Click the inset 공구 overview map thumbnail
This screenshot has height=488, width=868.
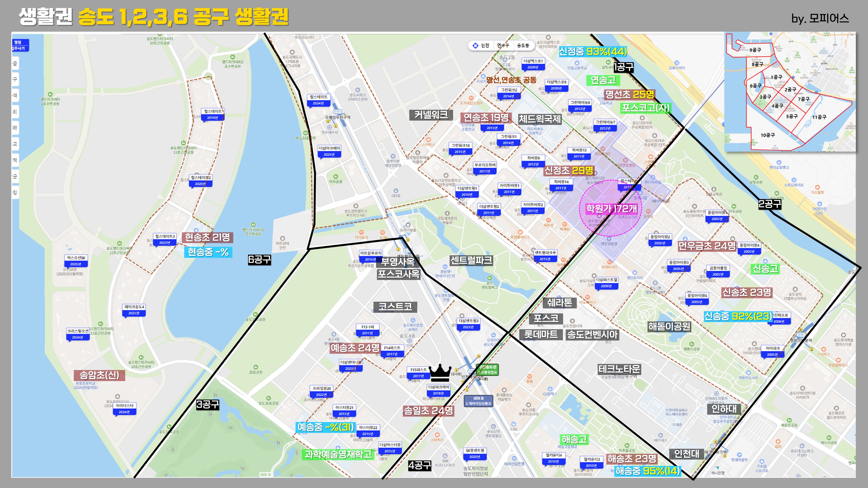click(x=790, y=92)
